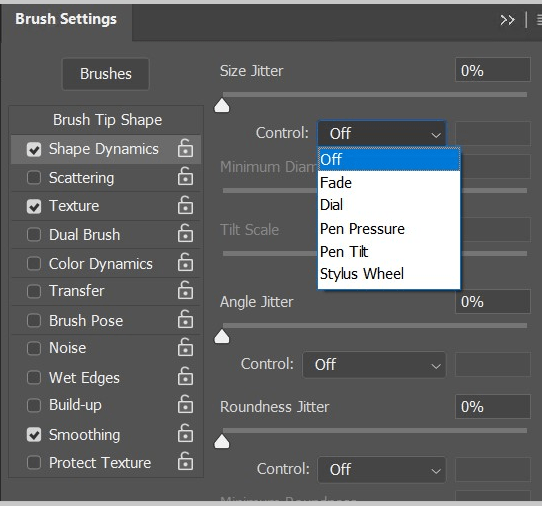
Task: Open the Angle Jitter Control dropdown
Action: pos(374,365)
